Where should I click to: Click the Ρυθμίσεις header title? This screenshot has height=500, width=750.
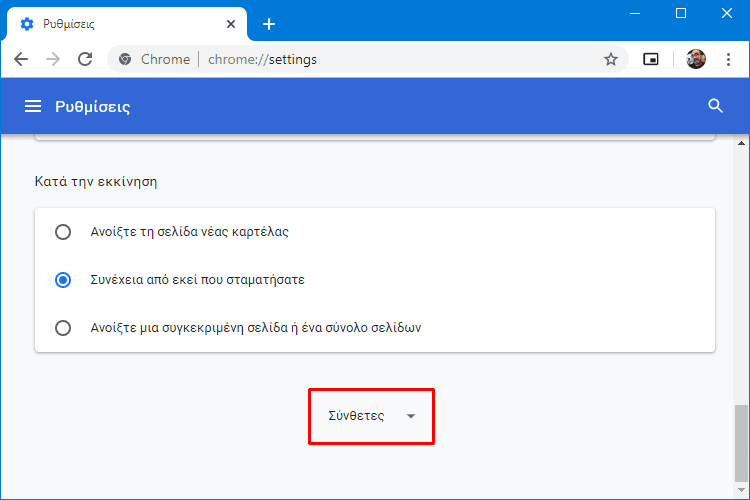coord(92,106)
